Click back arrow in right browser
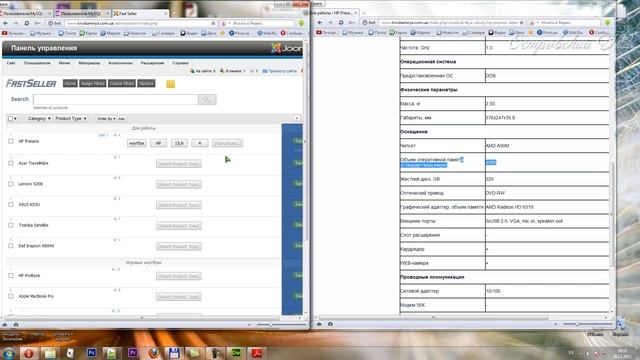Screen dimensions: 640x360 (320, 22)
